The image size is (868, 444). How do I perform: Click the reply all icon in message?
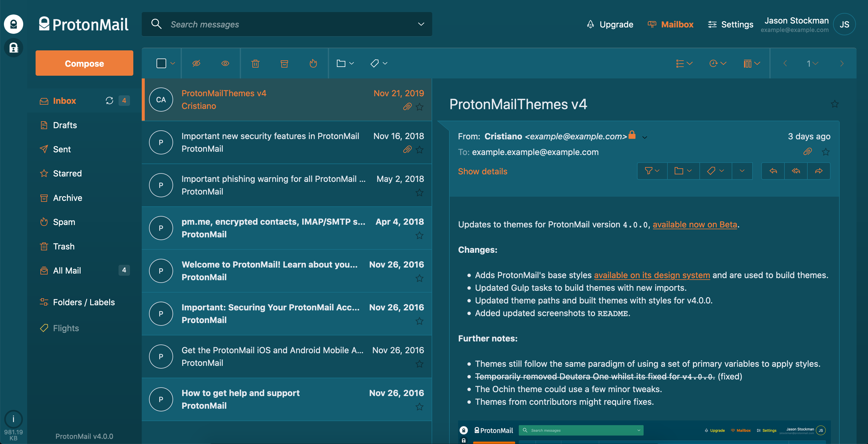point(796,171)
